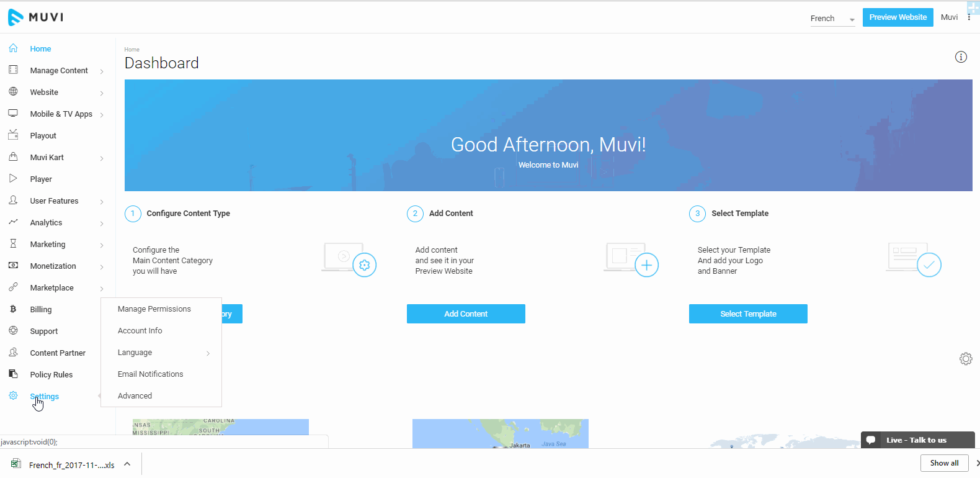Click the Policy Rules document icon

pyautogui.click(x=13, y=374)
